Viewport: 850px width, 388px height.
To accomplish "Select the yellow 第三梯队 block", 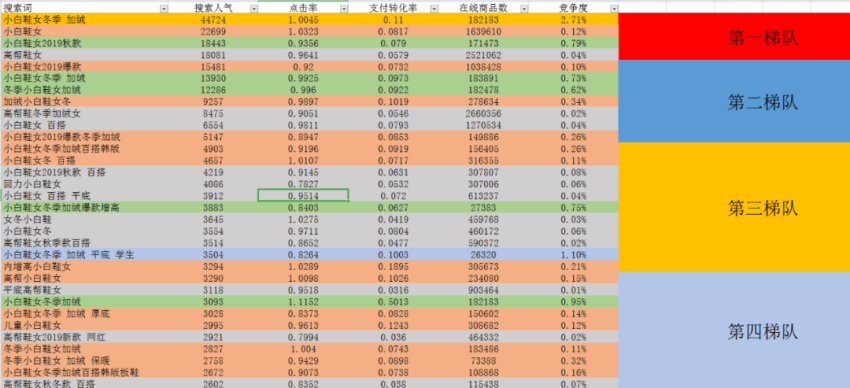I will pos(734,207).
